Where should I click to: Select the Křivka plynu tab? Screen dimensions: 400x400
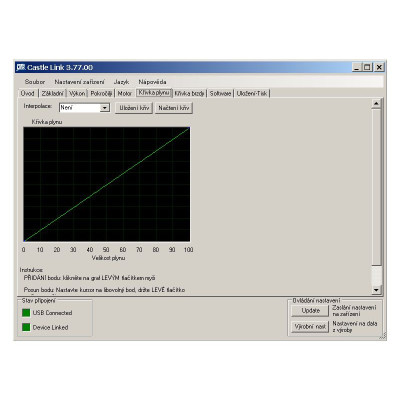(154, 93)
